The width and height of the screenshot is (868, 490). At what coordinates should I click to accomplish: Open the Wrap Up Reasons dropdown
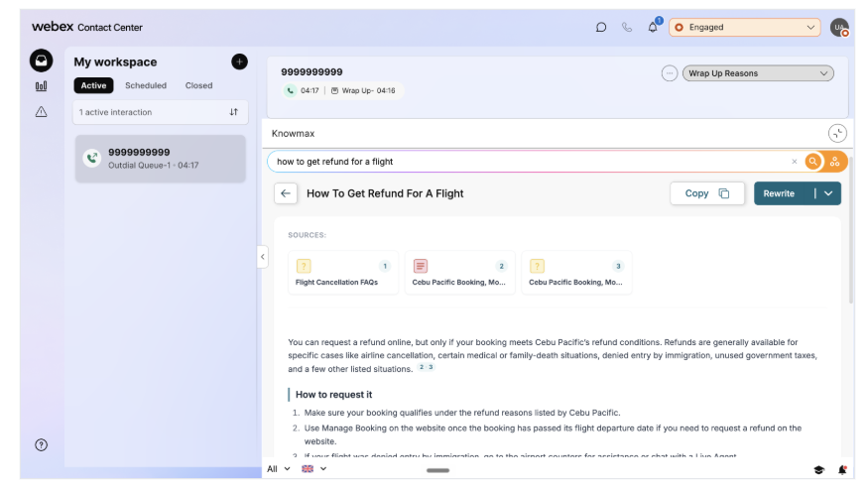pos(758,73)
